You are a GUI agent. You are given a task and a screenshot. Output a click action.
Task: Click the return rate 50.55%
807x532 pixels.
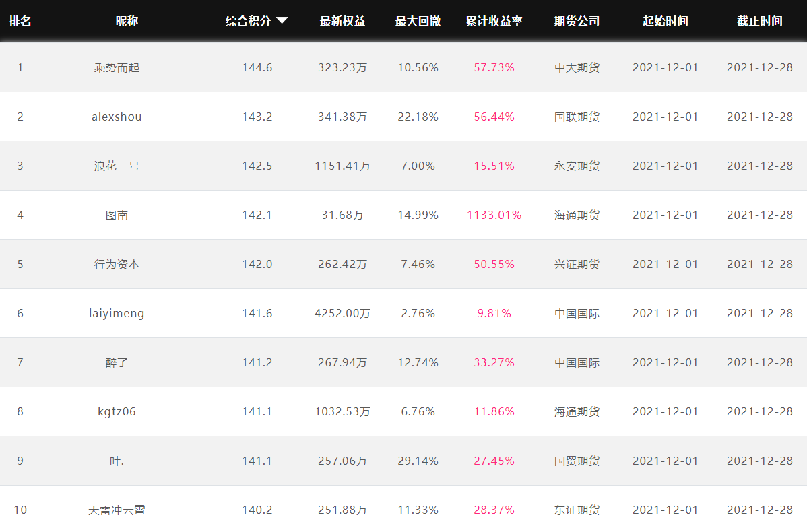pyautogui.click(x=494, y=264)
